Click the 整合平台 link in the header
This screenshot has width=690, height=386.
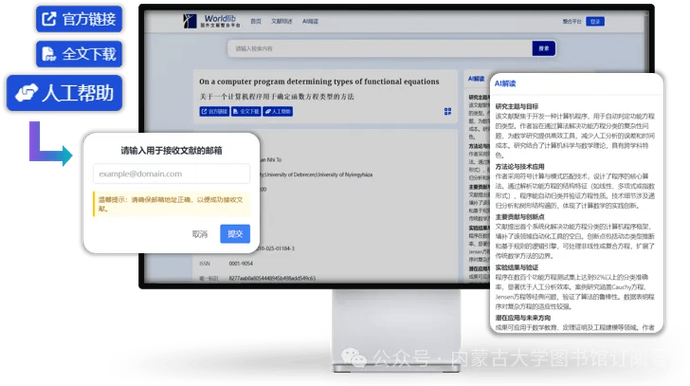(572, 21)
